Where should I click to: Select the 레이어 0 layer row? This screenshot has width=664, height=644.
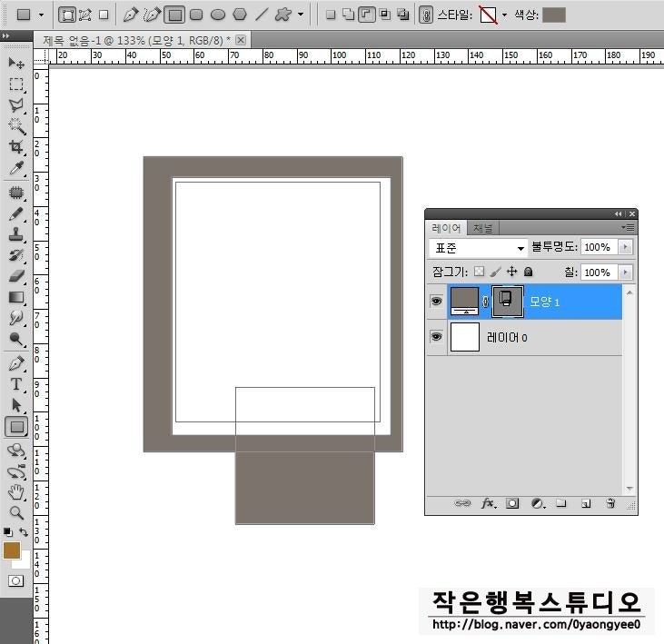[x=524, y=338]
